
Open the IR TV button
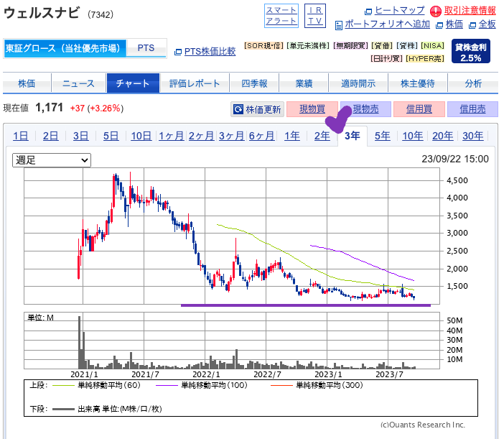click(315, 16)
